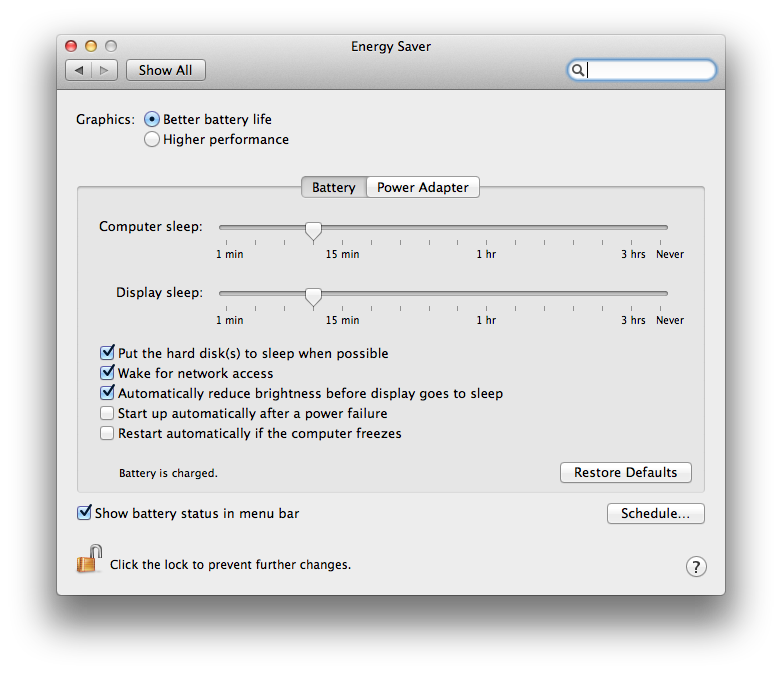Click the Show All button
Screen dimensions: 782x674
(x=166, y=70)
